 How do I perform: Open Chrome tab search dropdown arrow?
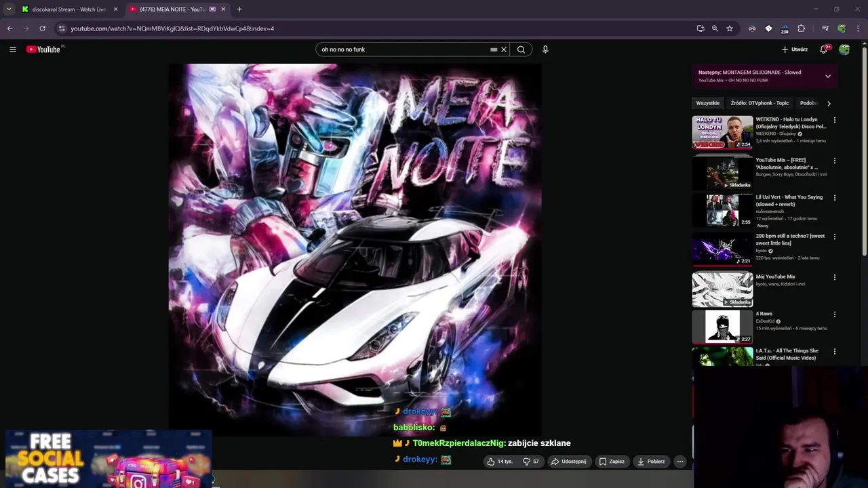[9, 9]
